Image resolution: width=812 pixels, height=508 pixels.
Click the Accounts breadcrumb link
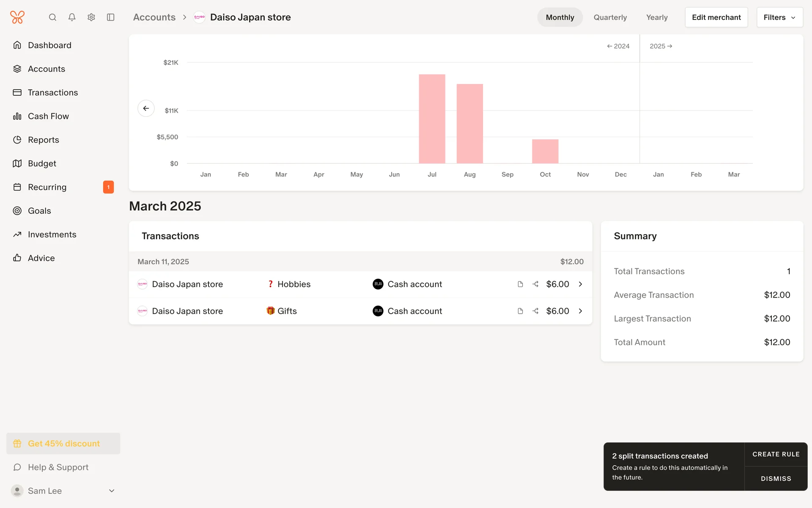[154, 17]
